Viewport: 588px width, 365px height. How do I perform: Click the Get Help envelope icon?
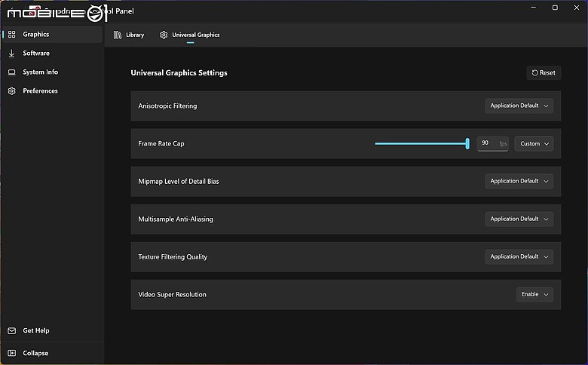point(11,330)
